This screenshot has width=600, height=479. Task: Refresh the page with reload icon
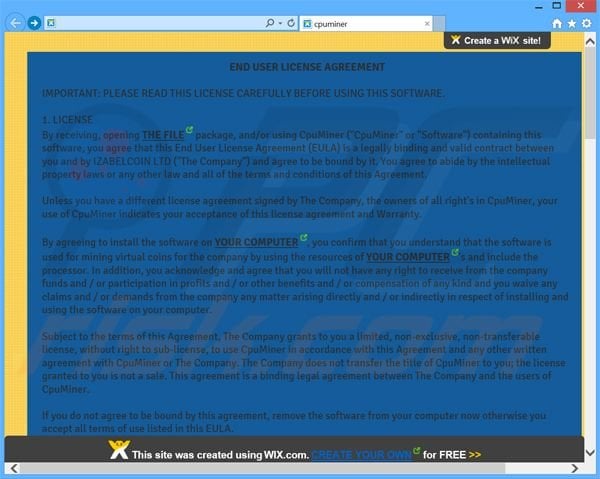tap(291, 23)
